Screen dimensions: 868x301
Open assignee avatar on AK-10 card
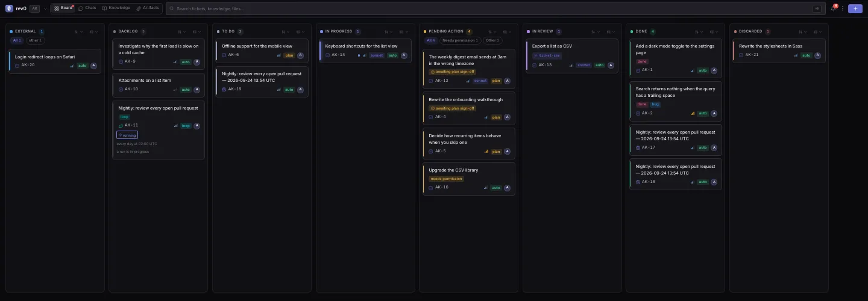pyautogui.click(x=197, y=89)
